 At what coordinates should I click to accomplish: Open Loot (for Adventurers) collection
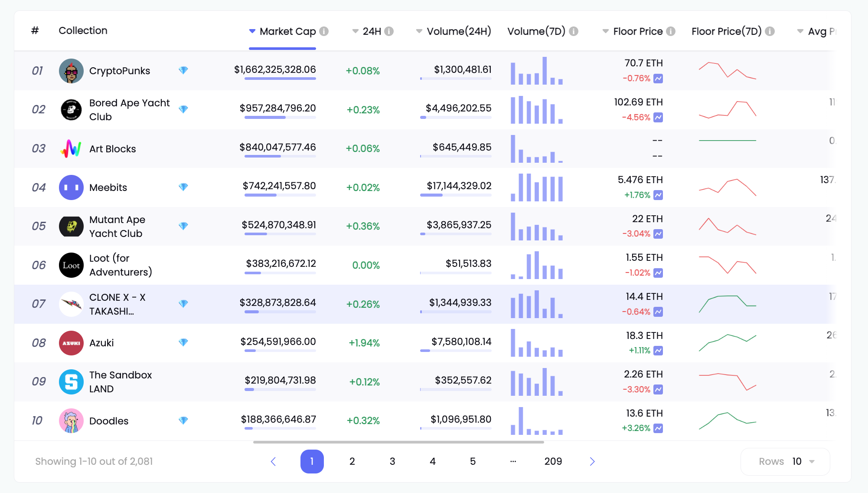click(121, 265)
